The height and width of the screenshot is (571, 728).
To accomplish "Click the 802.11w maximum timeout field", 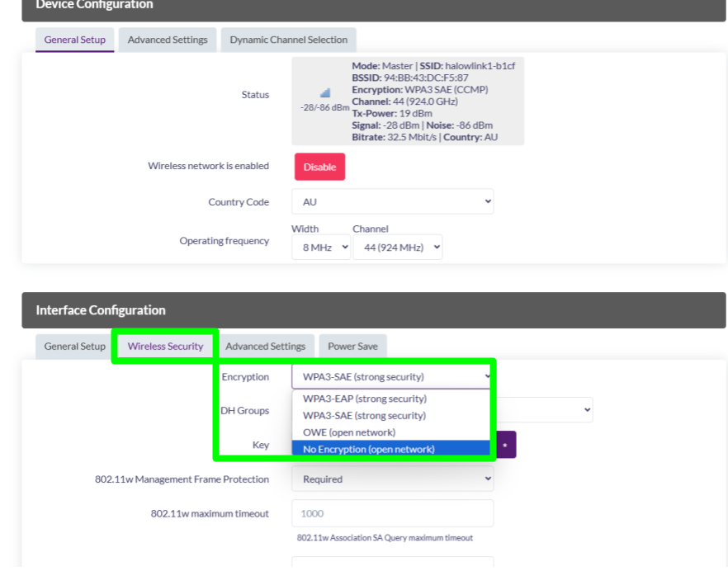I will pos(392,514).
